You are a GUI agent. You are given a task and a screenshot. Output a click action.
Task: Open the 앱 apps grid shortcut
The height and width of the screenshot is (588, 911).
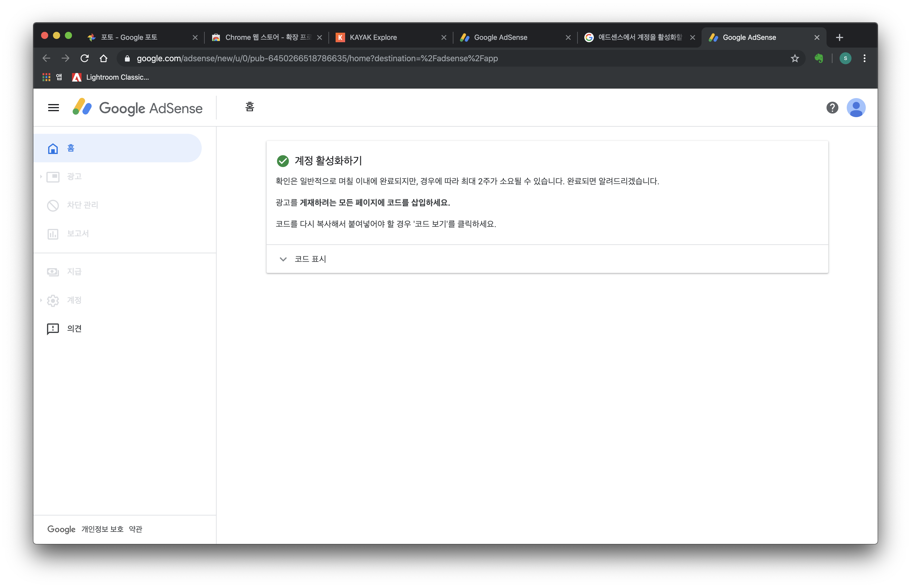tap(47, 77)
